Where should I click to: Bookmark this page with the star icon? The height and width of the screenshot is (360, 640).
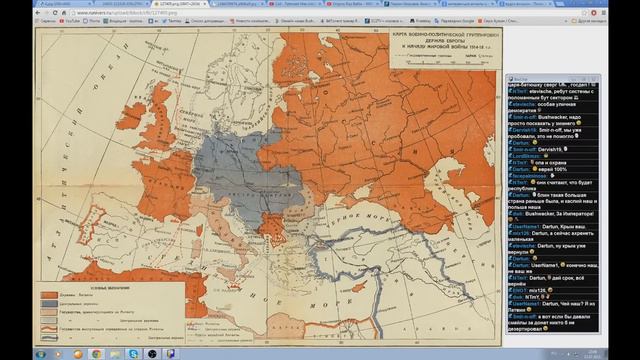[584, 13]
